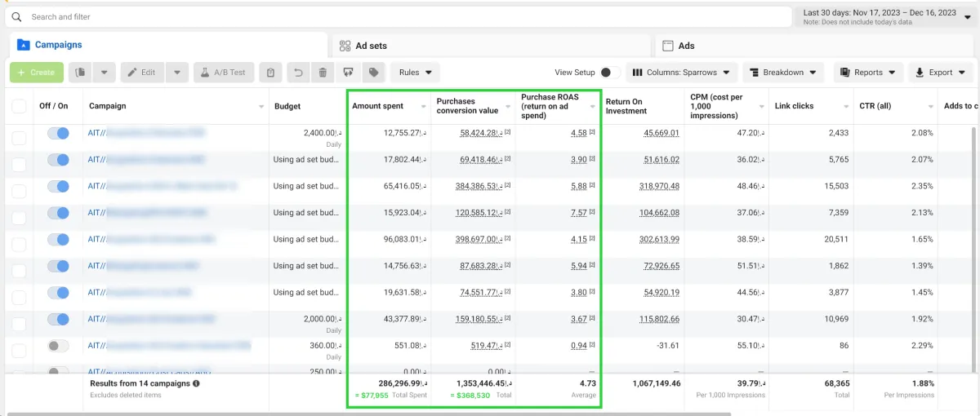Screen dimensions: 980x416
Task: Open the Rules dropdown
Action: pyautogui.click(x=415, y=73)
